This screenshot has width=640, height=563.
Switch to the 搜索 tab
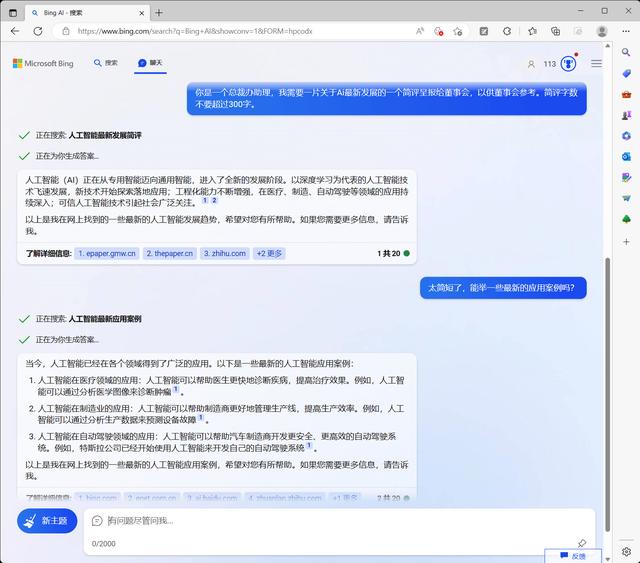pos(106,63)
